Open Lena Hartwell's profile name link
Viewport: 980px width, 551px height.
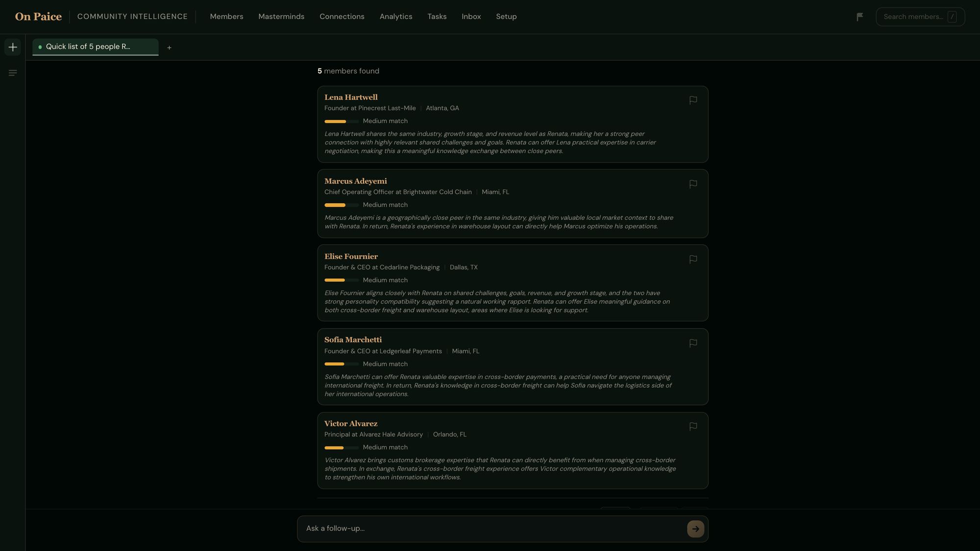351,97
